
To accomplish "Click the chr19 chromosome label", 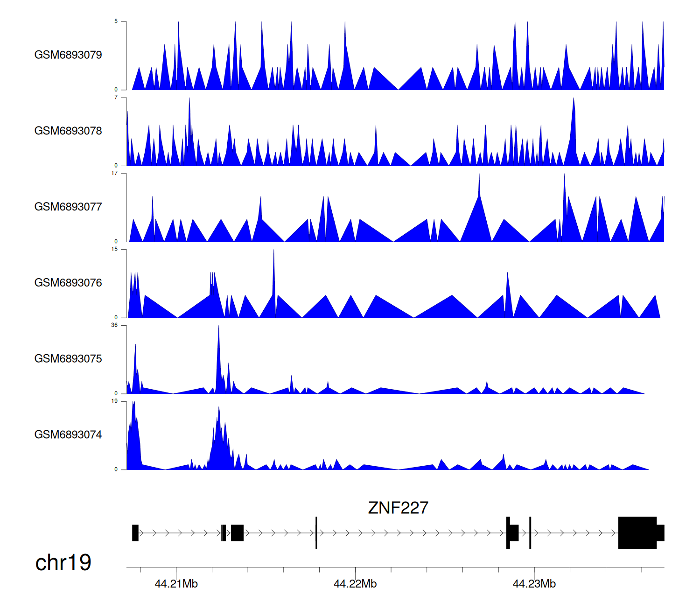I will [63, 563].
